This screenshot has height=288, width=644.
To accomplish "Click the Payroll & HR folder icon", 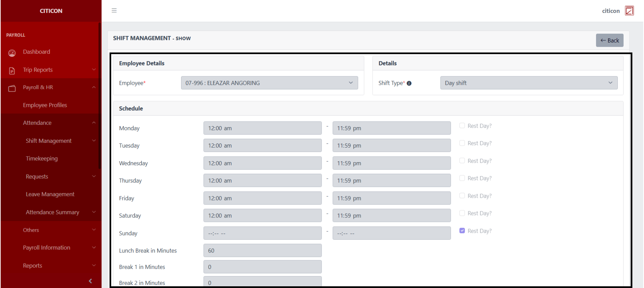I will coord(12,88).
